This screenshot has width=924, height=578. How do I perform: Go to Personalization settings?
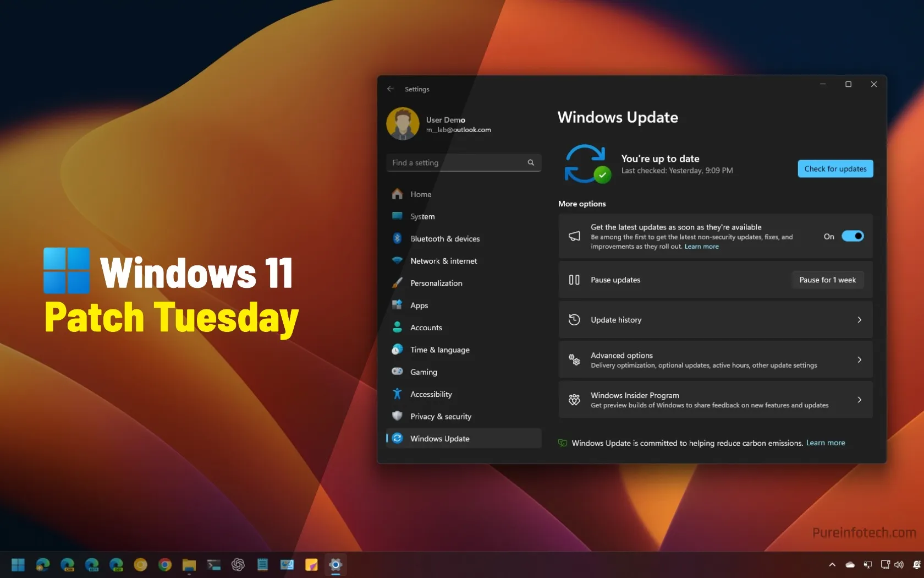point(464,283)
